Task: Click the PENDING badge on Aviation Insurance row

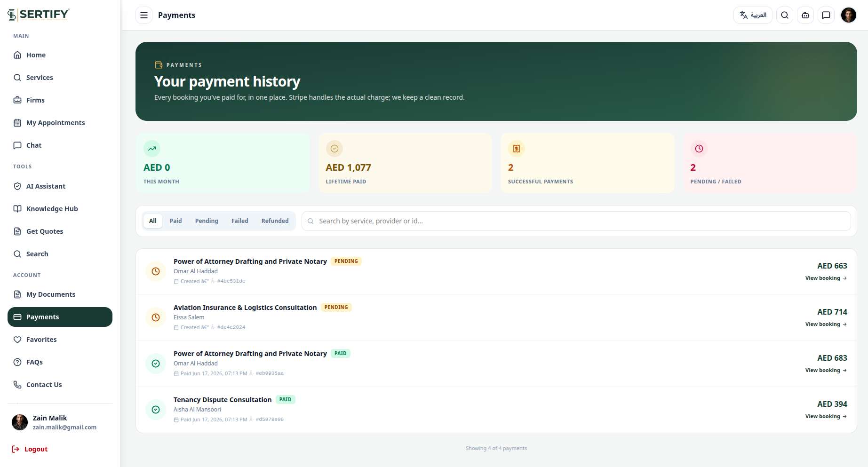Action: coord(336,307)
